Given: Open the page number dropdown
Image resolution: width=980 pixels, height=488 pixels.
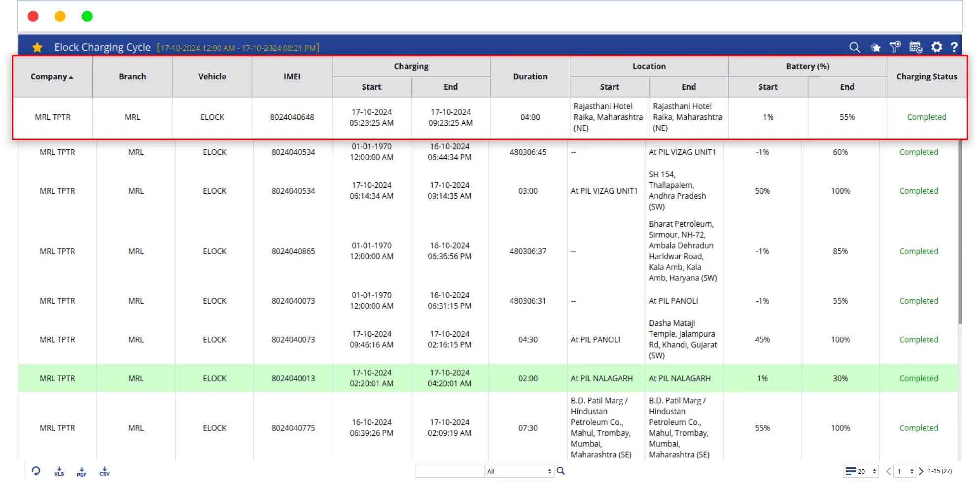Looking at the screenshot, I should click(x=905, y=471).
